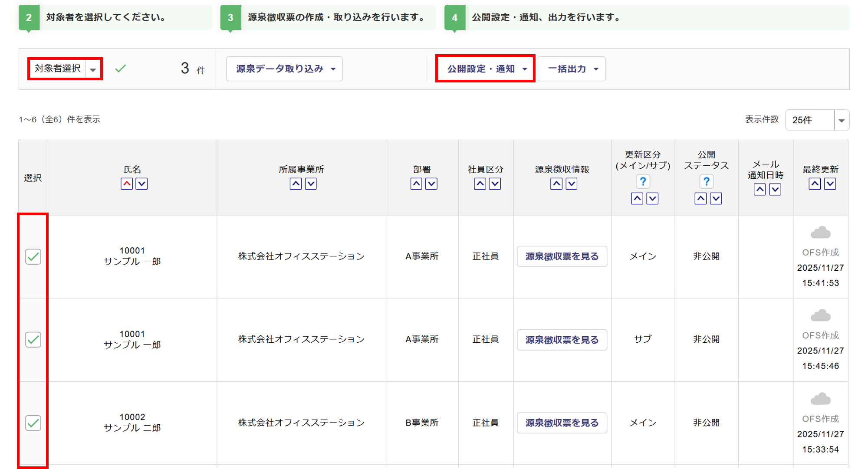Uncheck the サンプル 一郎 サブ row checkbox

pyautogui.click(x=33, y=340)
